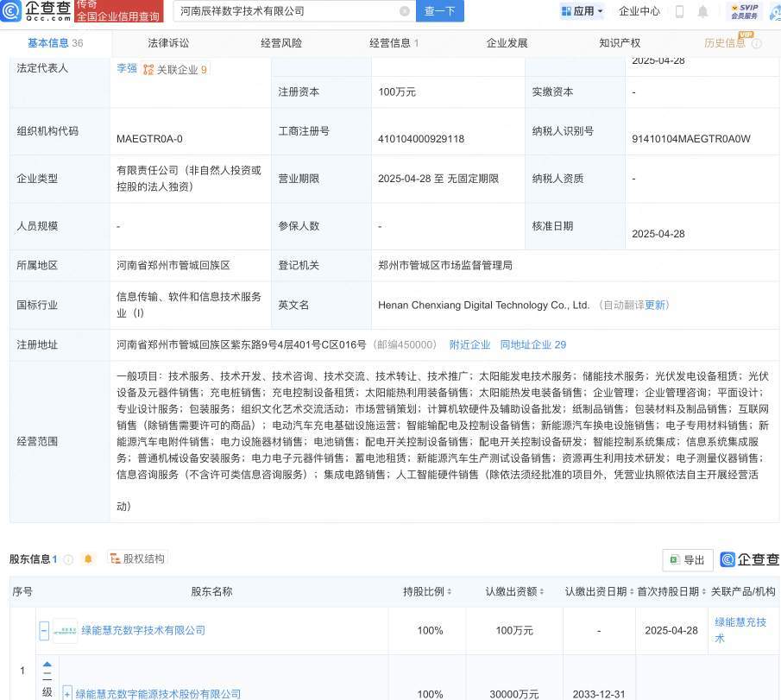Open notifications bell icon in header
781x700 pixels.
point(702,11)
